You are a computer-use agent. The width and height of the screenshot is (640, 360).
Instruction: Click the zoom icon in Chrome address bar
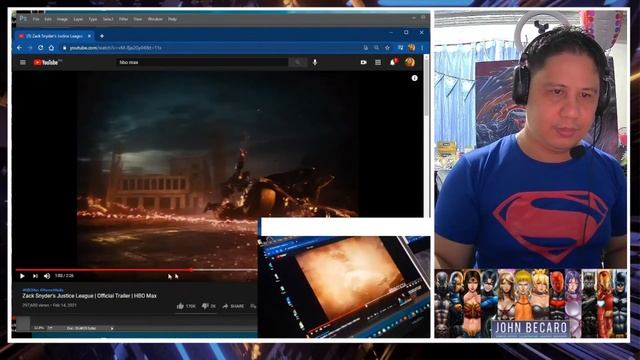click(376, 48)
